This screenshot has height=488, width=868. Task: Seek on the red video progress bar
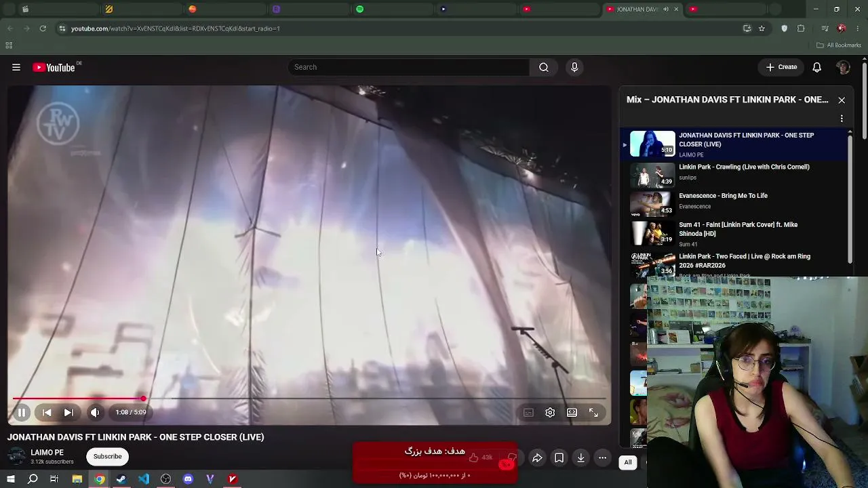point(309,399)
